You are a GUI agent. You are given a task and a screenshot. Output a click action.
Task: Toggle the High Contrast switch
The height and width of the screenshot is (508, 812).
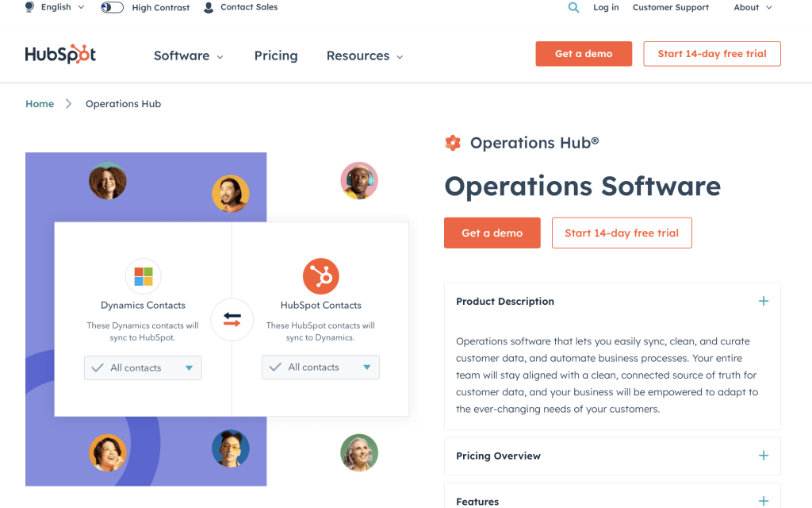pos(113,7)
